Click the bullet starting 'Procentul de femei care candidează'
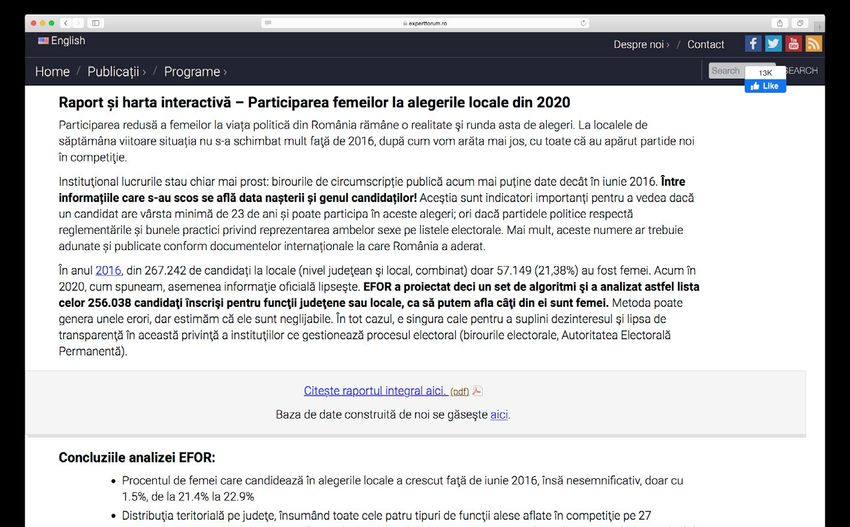 pyautogui.click(x=402, y=488)
